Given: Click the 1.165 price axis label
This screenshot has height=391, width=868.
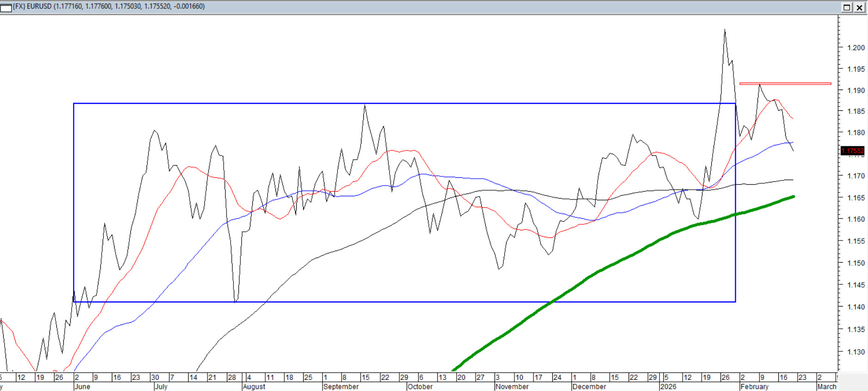Looking at the screenshot, I should coord(856,198).
